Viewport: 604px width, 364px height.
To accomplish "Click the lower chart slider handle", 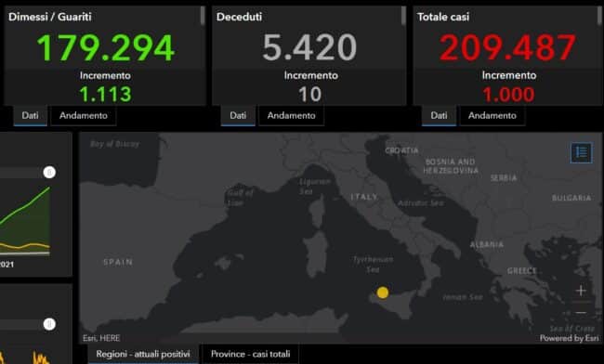I will pos(49,324).
